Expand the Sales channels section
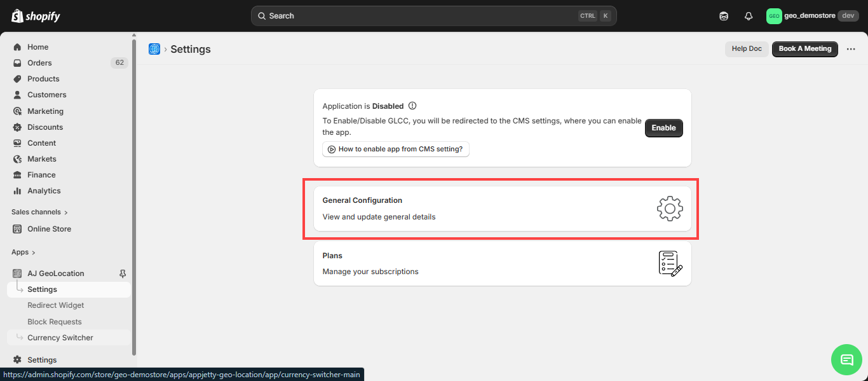The height and width of the screenshot is (381, 868). 39,212
